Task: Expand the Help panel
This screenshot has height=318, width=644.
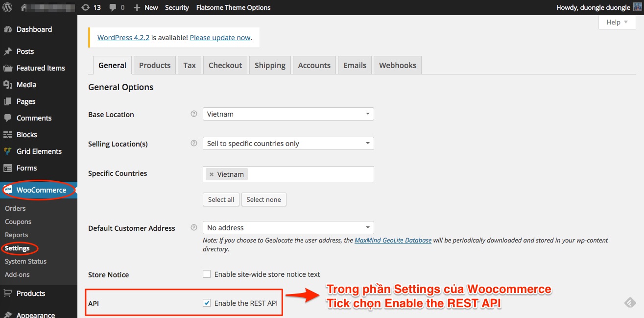Action: 617,22
